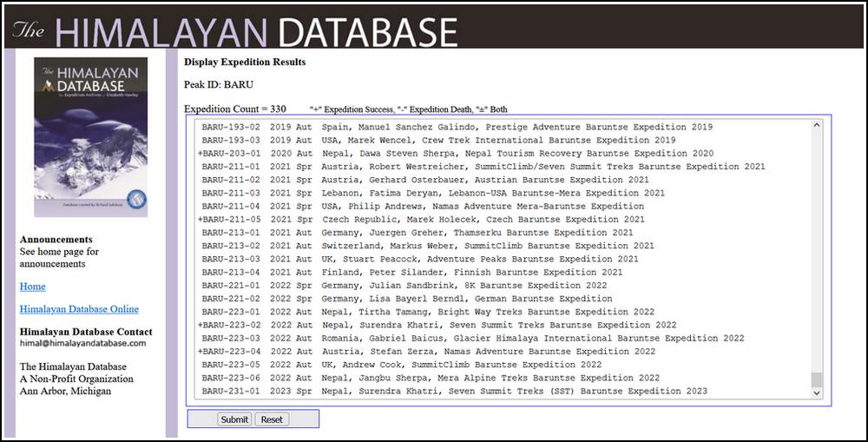868x442 pixels.
Task: Click the Announcements heading in sidebar
Action: pyautogui.click(x=56, y=240)
